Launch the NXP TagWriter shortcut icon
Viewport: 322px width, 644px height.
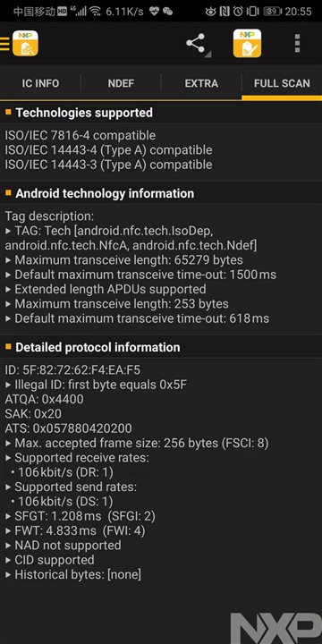(x=247, y=43)
